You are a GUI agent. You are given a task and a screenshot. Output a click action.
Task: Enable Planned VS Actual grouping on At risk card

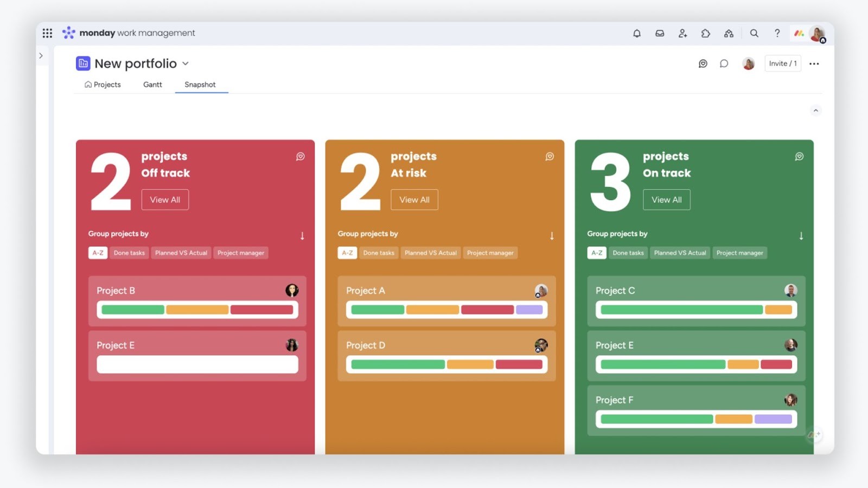coord(430,253)
